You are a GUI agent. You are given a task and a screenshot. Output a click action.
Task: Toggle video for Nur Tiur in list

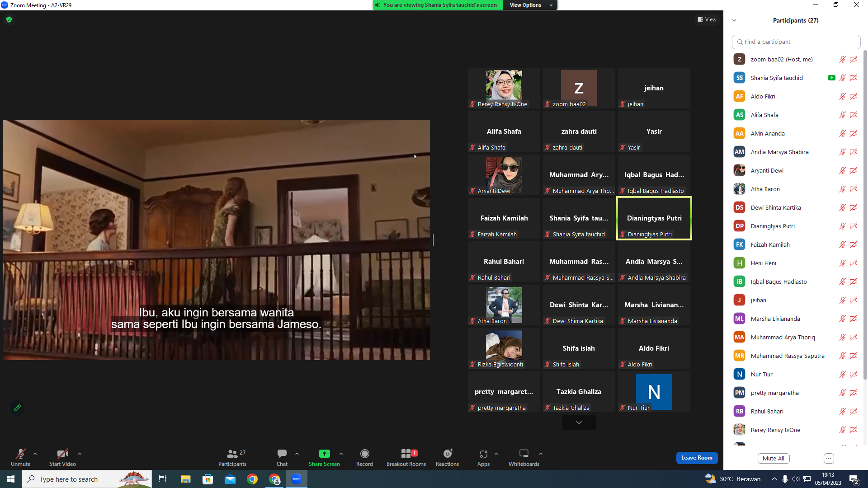pyautogui.click(x=854, y=374)
